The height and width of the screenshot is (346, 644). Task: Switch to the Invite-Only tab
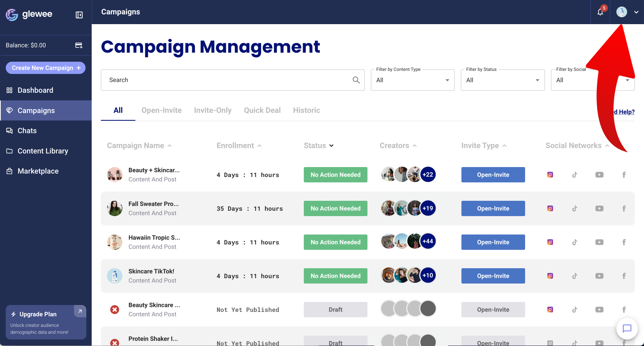[213, 110]
